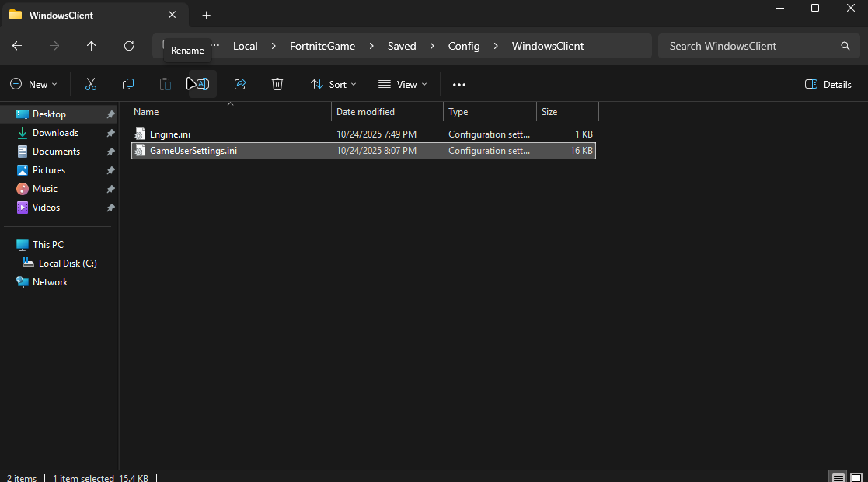
Task: Delete the selected file
Action: [277, 84]
